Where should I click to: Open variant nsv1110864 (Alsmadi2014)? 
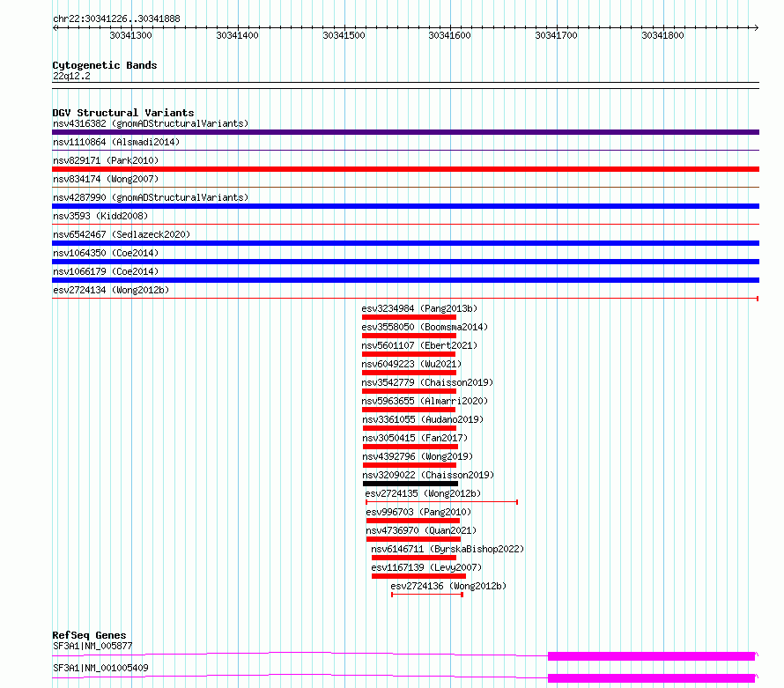pos(116,142)
